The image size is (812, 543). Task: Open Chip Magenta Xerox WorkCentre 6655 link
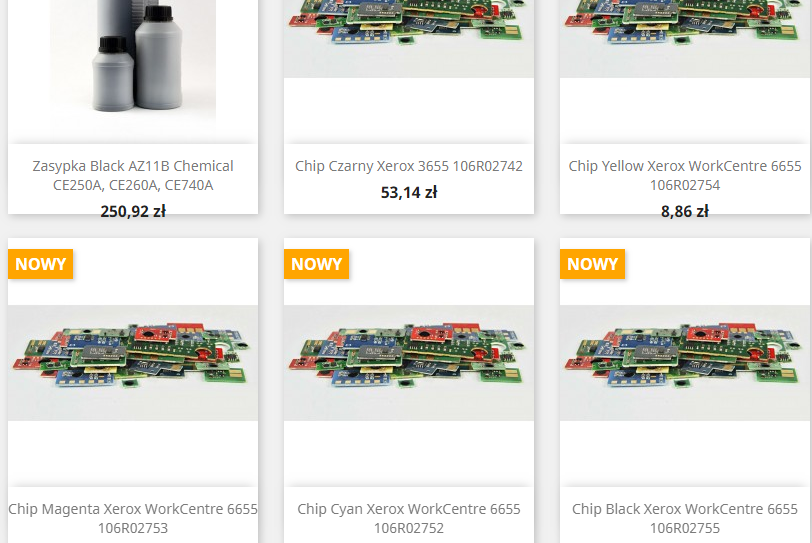pos(133,518)
